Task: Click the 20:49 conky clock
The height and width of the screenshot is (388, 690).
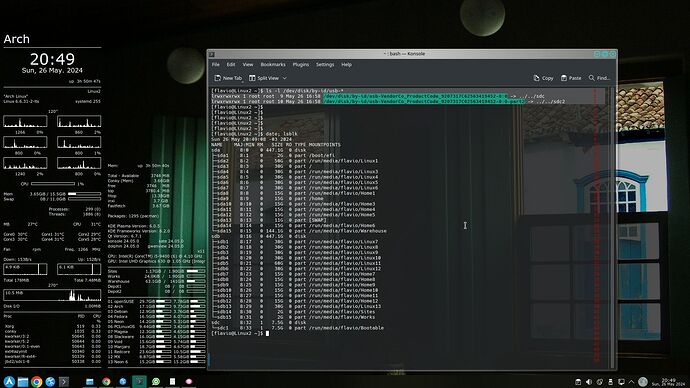Action: click(52, 59)
